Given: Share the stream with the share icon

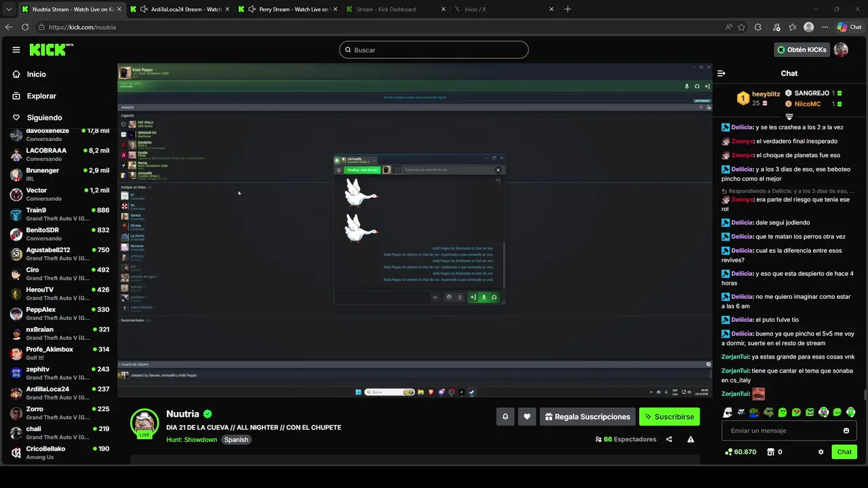Looking at the screenshot, I should 669,439.
